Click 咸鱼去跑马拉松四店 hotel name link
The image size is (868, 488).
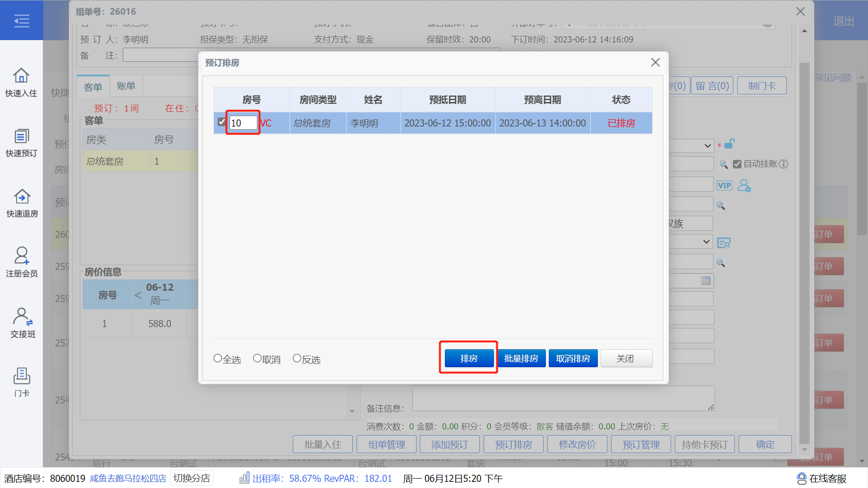tap(128, 479)
